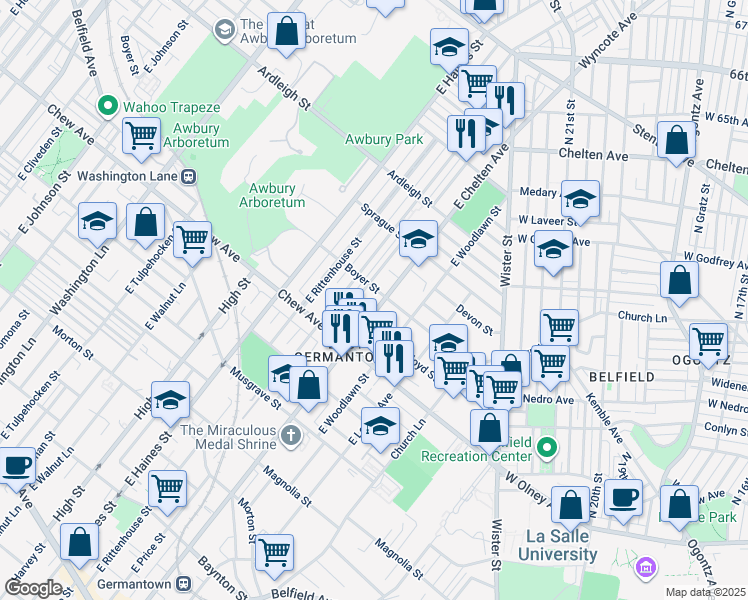Viewport: 748px width, 600px height.
Task: Select the shopping bag marker over Awbury Arboretum title
Action: (x=286, y=31)
